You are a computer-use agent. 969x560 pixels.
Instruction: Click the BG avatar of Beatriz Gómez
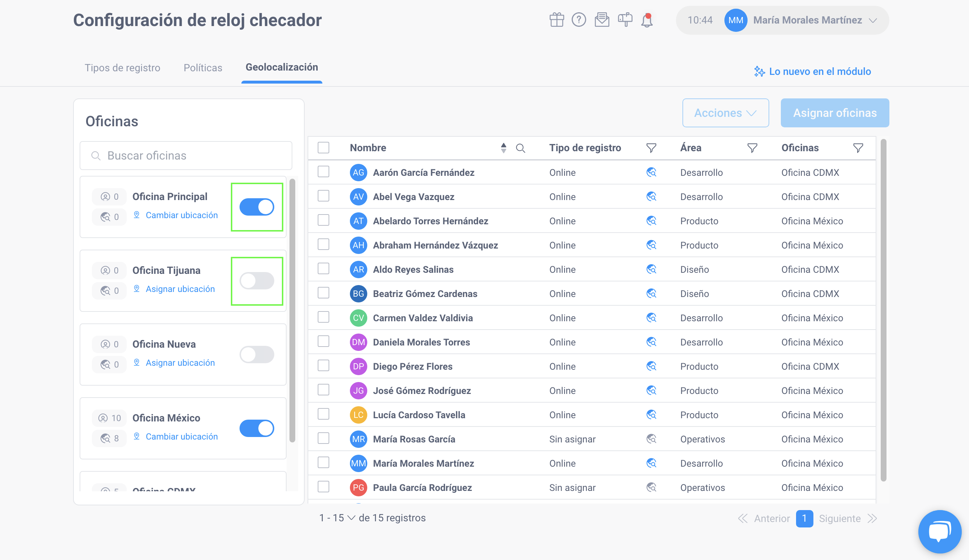[358, 294]
